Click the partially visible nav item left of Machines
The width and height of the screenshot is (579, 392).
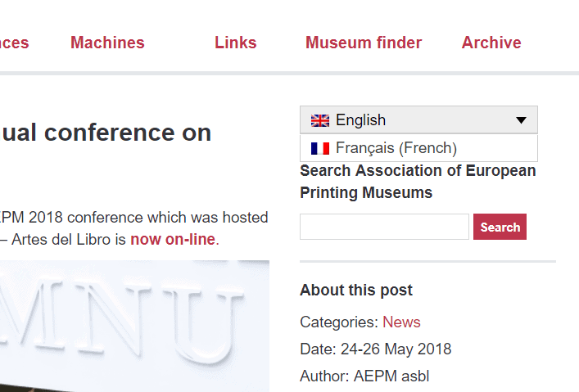click(15, 43)
